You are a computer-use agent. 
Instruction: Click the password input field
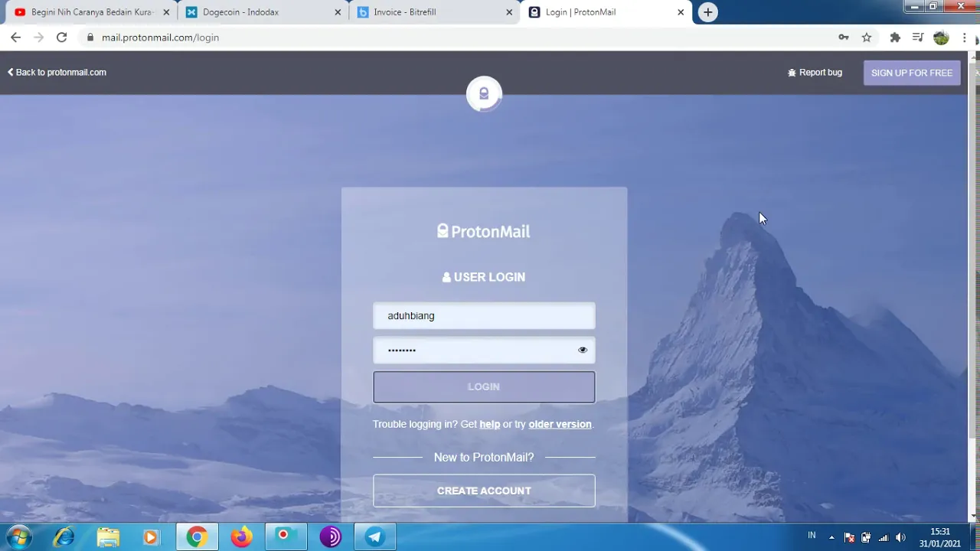(484, 350)
